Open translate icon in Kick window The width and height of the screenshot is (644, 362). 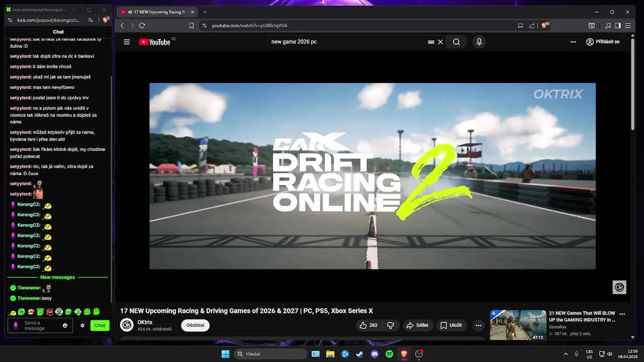(x=91, y=20)
